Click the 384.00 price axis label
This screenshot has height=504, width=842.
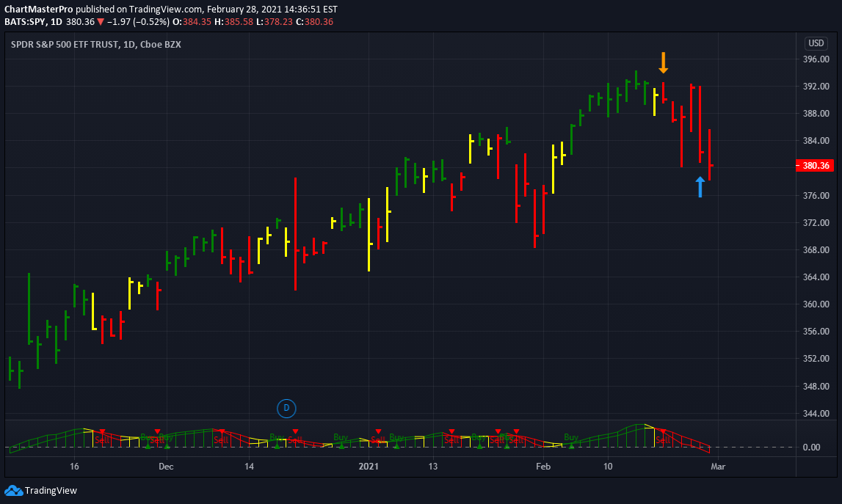816,141
